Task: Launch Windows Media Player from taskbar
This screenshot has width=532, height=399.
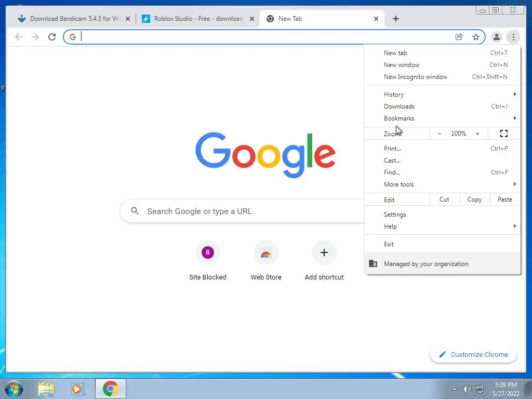Action: click(x=77, y=389)
